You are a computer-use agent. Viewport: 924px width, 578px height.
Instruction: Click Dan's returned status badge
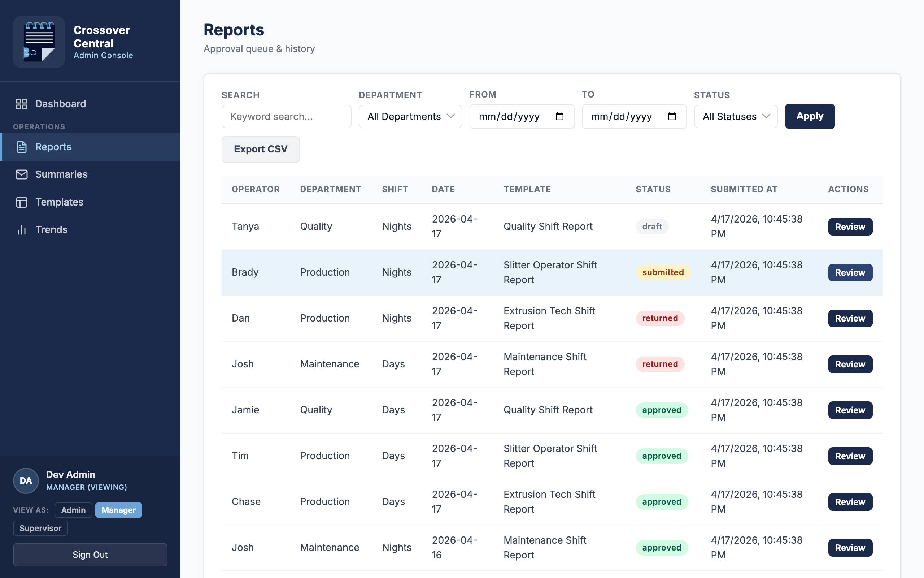point(660,318)
